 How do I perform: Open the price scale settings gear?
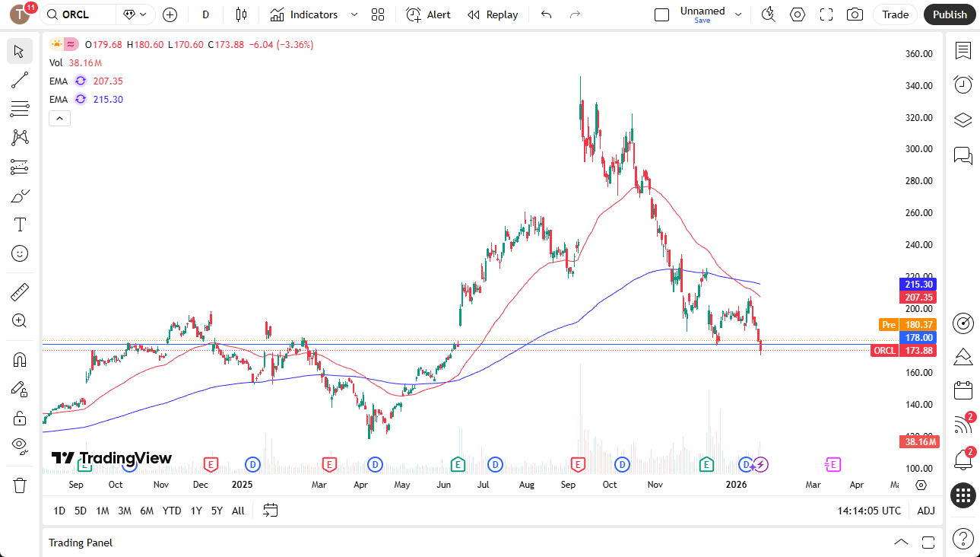[921, 485]
